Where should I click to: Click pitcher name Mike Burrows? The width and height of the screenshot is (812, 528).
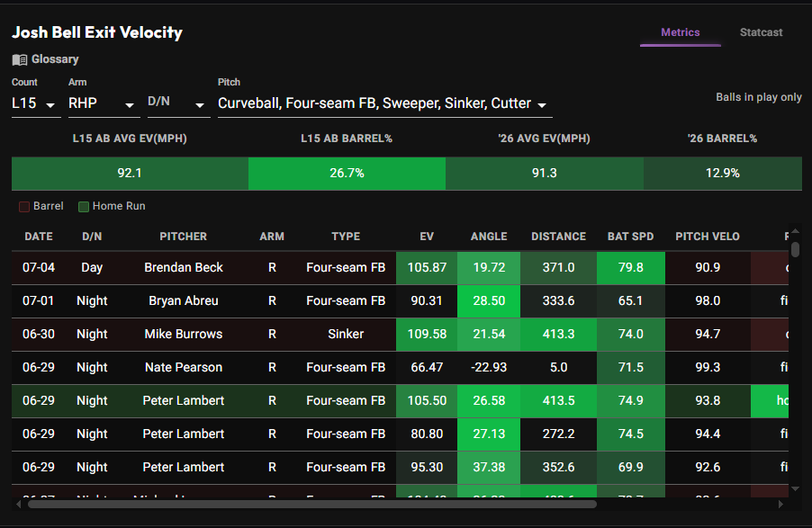184,334
